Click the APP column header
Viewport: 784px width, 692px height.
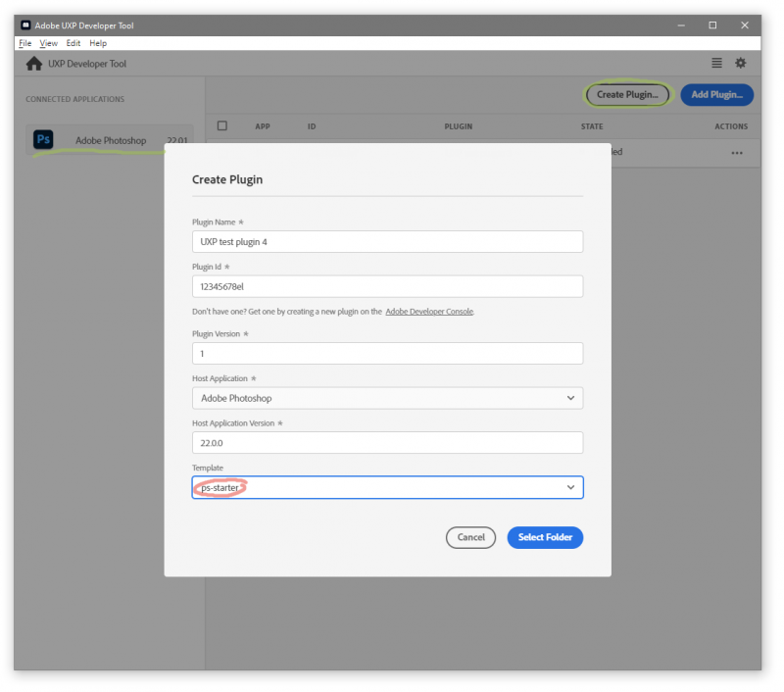[x=263, y=126]
